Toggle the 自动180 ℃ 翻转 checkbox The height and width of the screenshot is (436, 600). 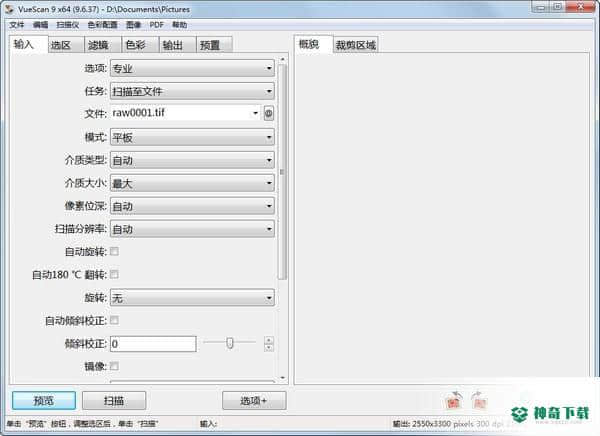pos(114,274)
